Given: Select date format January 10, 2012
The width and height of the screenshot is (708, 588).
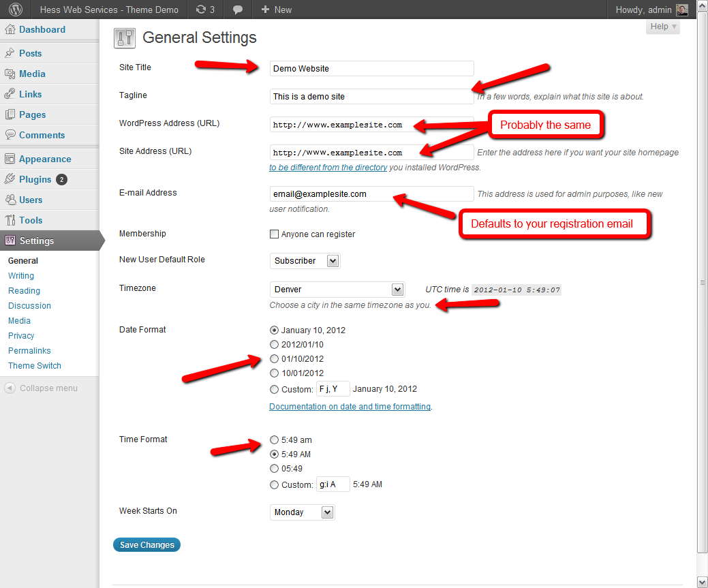Looking at the screenshot, I should coord(274,330).
